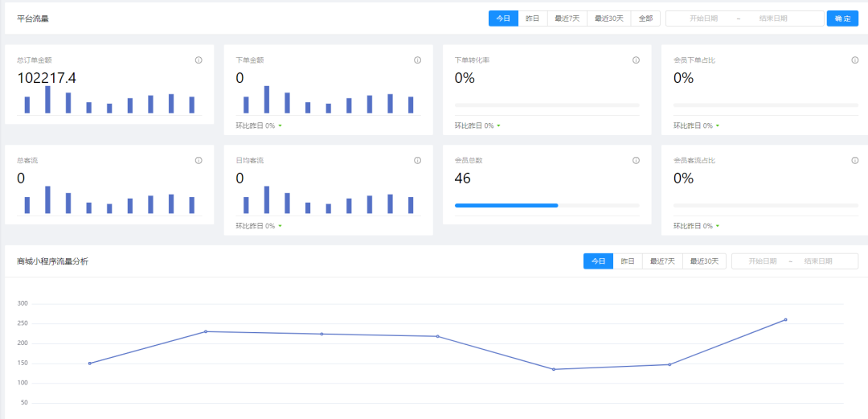Click the 确定 button
The image size is (868, 419).
pos(842,18)
